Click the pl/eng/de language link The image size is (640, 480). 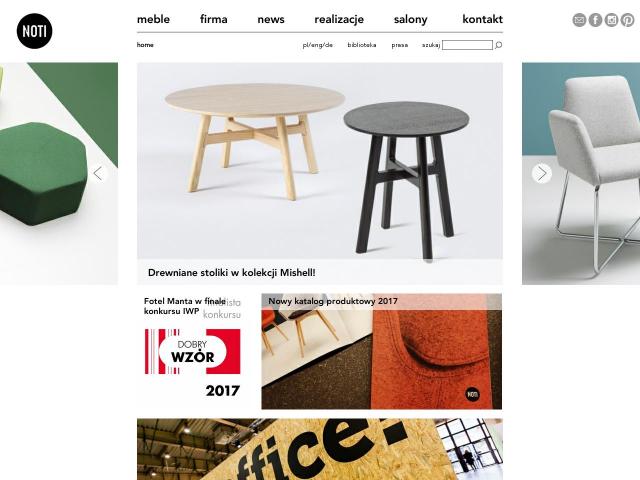tap(318, 45)
